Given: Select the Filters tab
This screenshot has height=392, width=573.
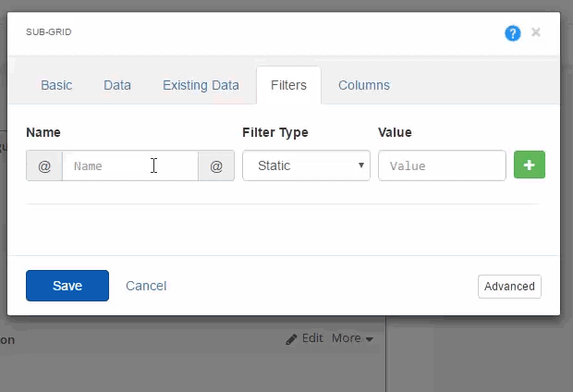Looking at the screenshot, I should click(288, 85).
